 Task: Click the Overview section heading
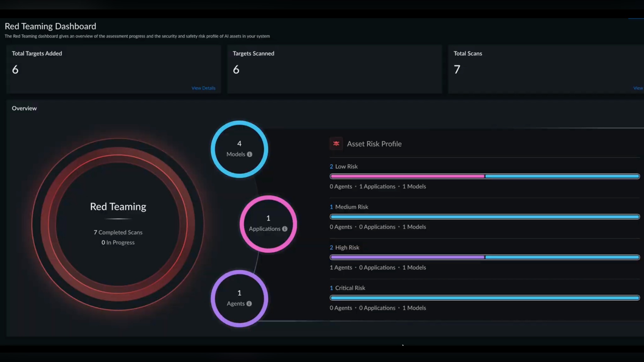(x=24, y=108)
